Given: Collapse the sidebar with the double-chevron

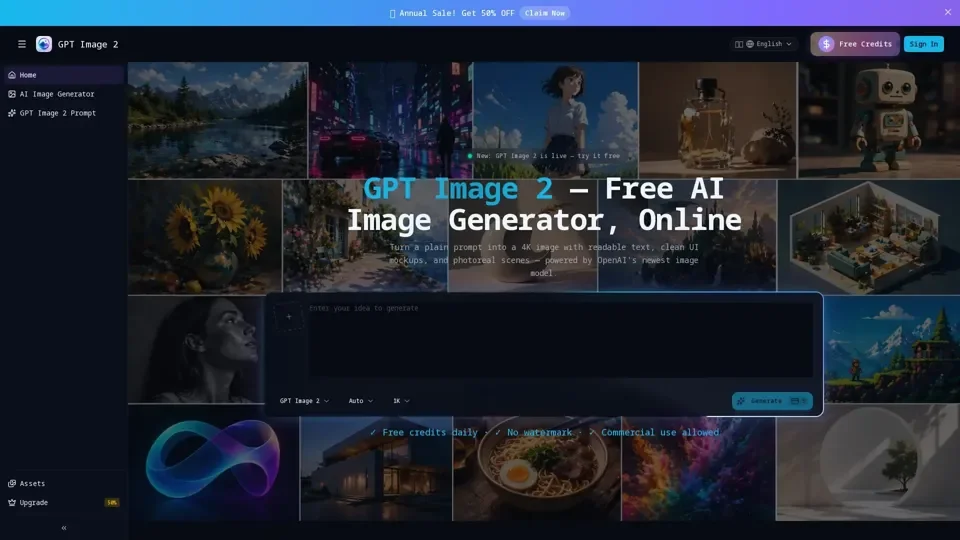Looking at the screenshot, I should pyautogui.click(x=64, y=528).
